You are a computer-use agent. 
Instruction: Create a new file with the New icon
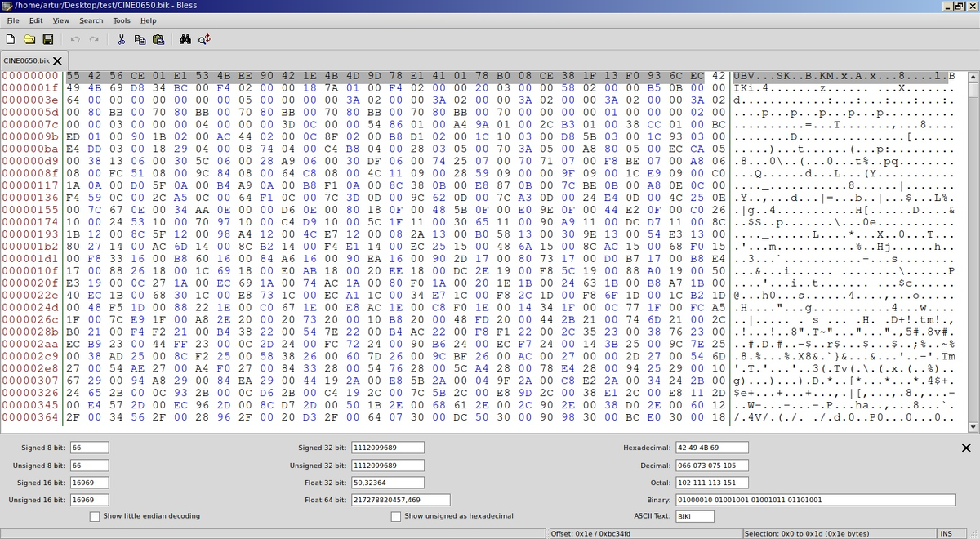pyautogui.click(x=11, y=39)
